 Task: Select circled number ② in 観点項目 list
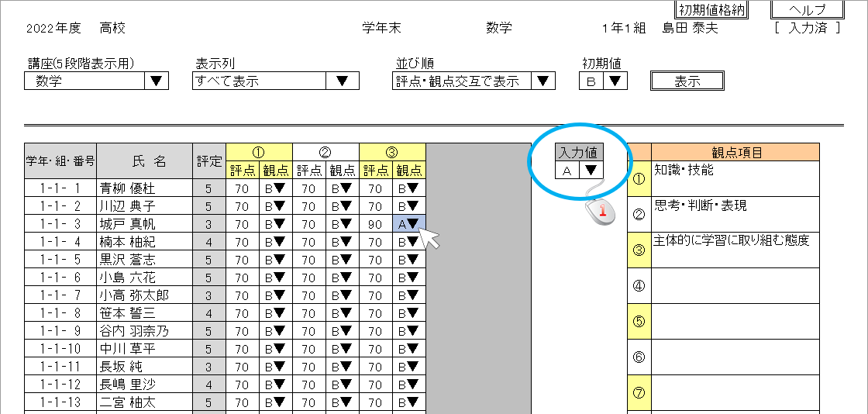point(639,215)
